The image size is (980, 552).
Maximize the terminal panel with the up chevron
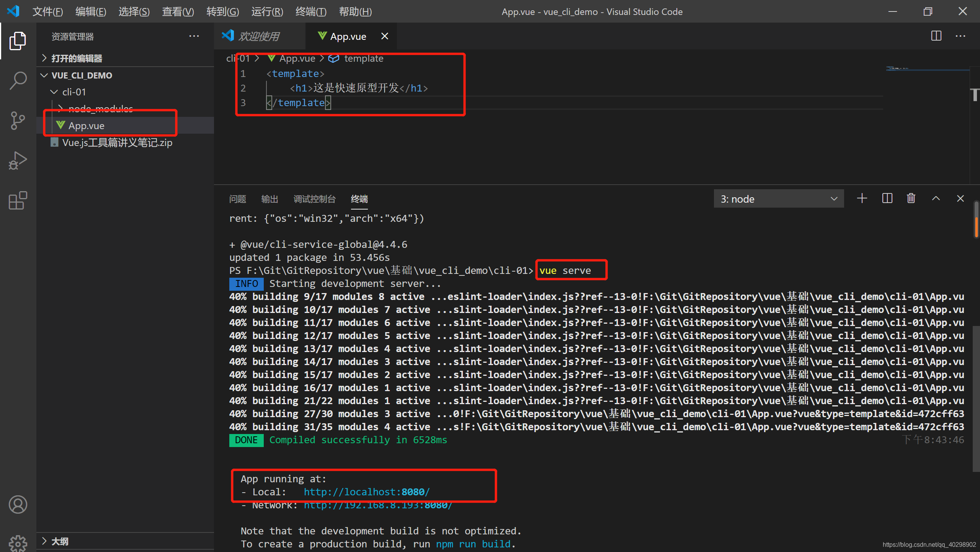[x=936, y=198]
